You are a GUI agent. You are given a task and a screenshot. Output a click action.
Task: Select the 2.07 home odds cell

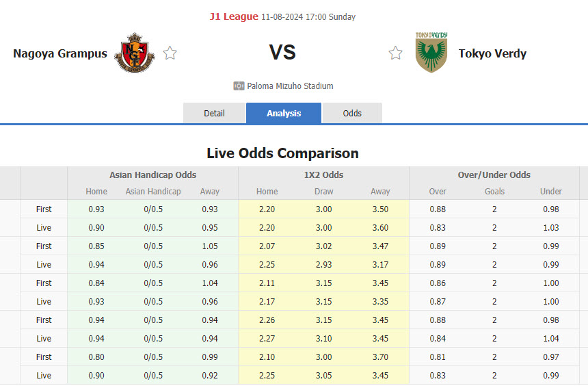[x=267, y=246]
